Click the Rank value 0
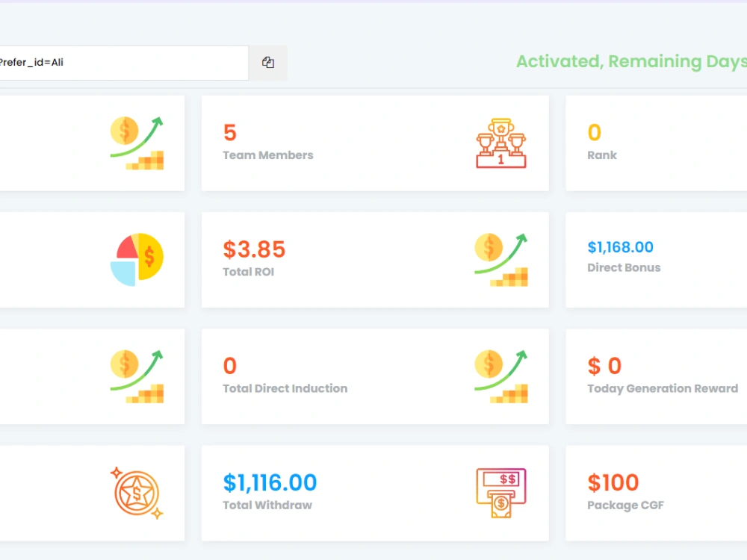Screen dimensions: 747x560 click(594, 132)
